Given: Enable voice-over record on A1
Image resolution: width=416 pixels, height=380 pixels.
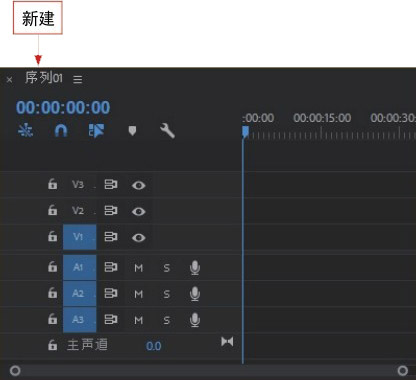Looking at the screenshot, I should click(195, 268).
